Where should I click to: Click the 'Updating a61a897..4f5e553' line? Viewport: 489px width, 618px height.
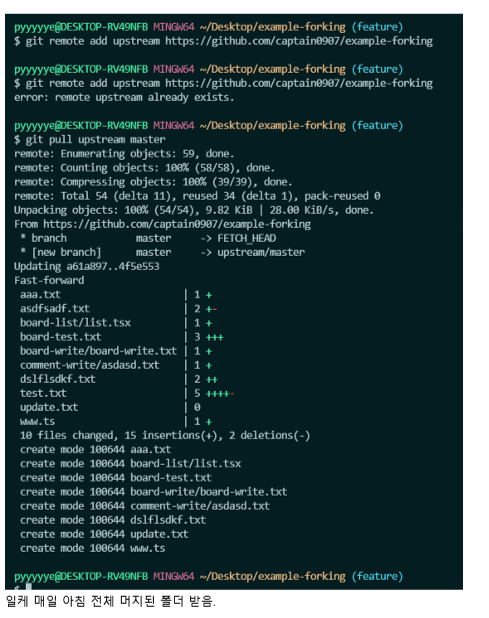point(87,266)
